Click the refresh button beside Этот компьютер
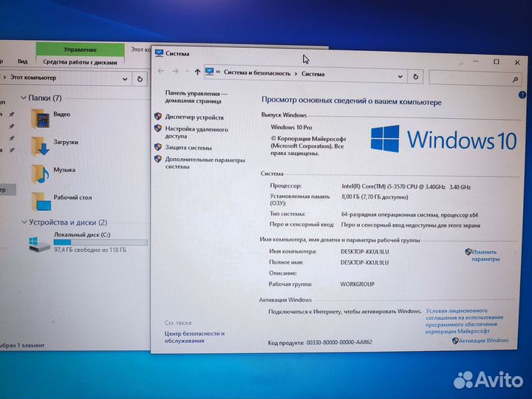This screenshot has height=399, width=532. point(140,78)
